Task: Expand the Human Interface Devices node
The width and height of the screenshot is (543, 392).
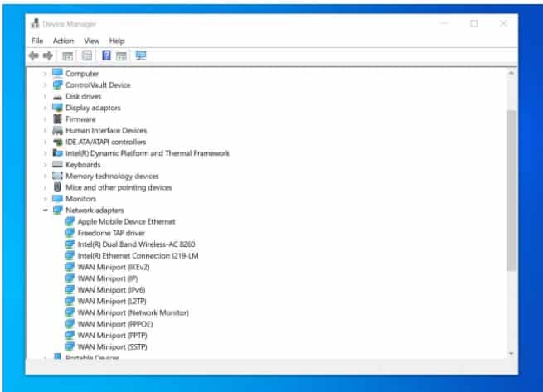Action: coord(45,131)
